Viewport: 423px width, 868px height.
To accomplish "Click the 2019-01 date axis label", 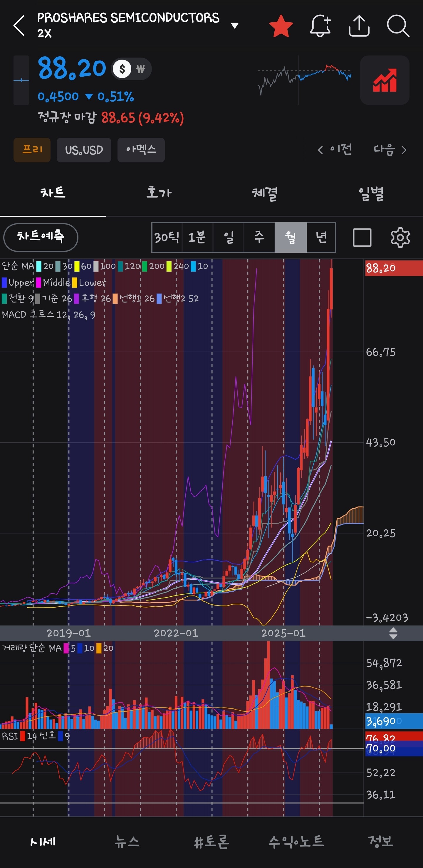I will pyautogui.click(x=69, y=633).
